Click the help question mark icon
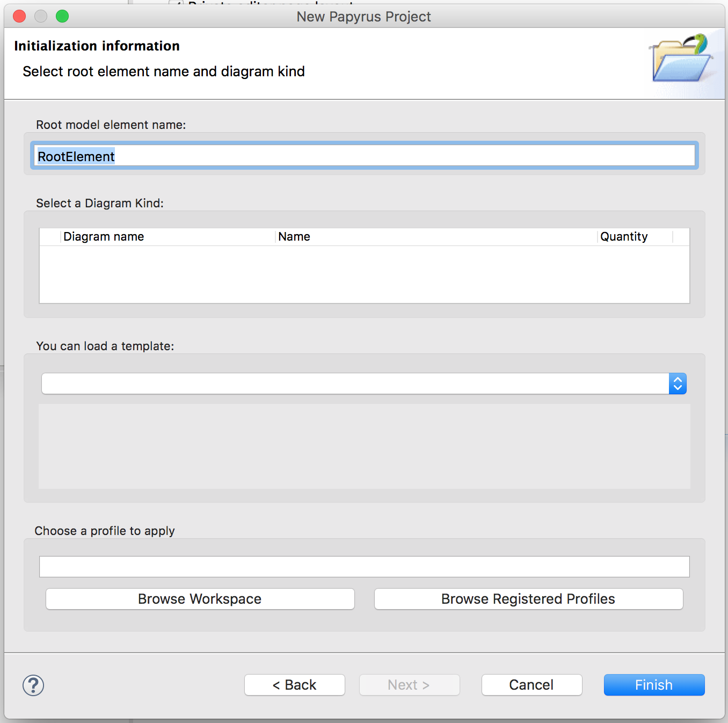This screenshot has height=723, width=728. tap(33, 685)
